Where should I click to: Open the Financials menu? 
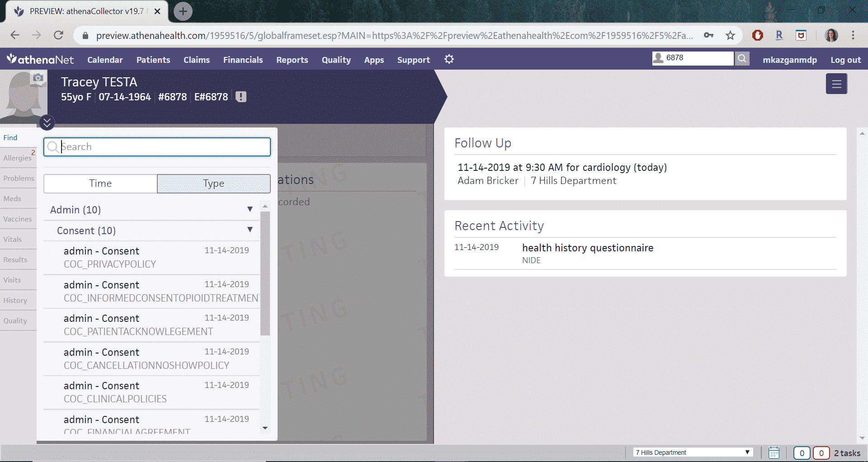[243, 60]
